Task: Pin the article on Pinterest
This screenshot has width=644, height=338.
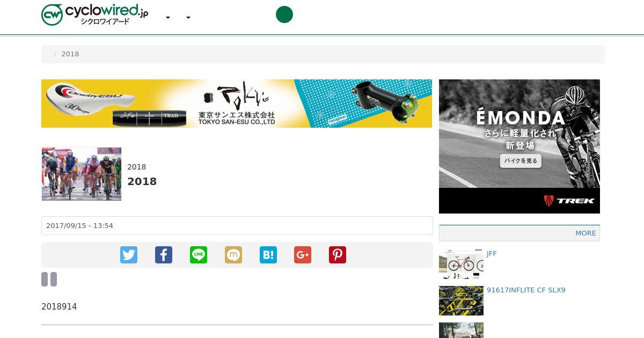Action: tap(338, 255)
